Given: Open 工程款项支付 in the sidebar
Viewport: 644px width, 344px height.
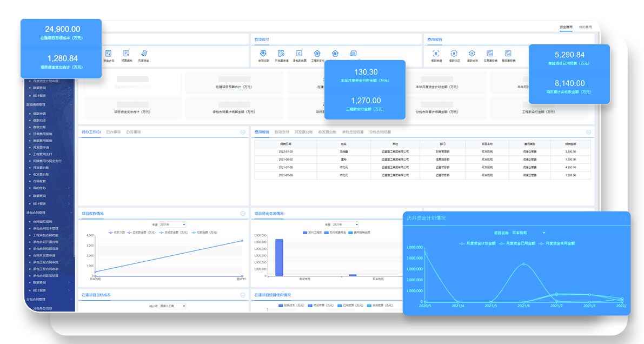Looking at the screenshot, I should pos(44,154).
